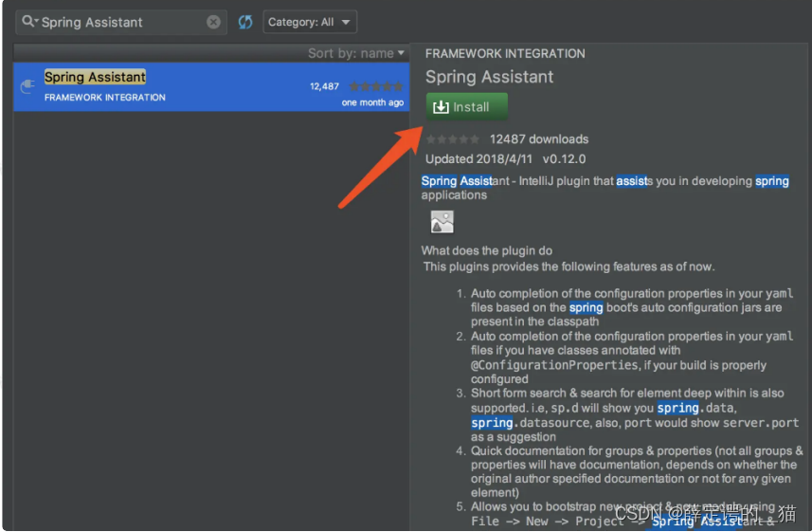The width and height of the screenshot is (812, 532).
Task: Click FRAMEWORK INTEGRATION label in list row
Action: click(104, 97)
